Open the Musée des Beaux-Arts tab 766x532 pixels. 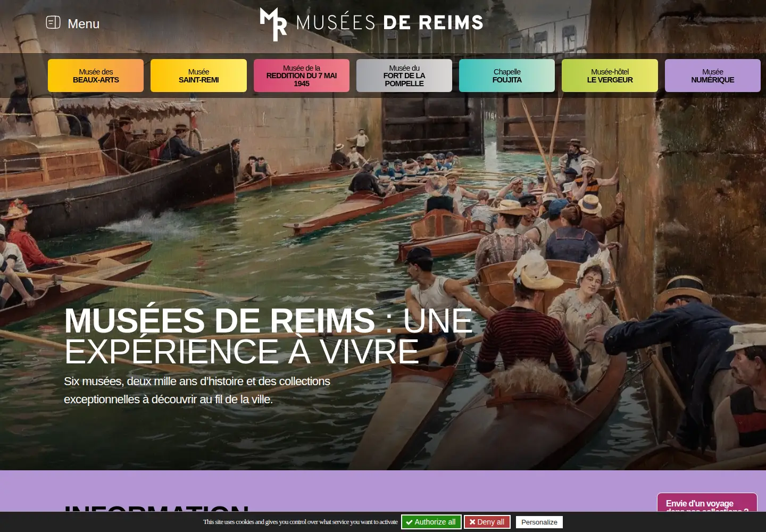[96, 76]
